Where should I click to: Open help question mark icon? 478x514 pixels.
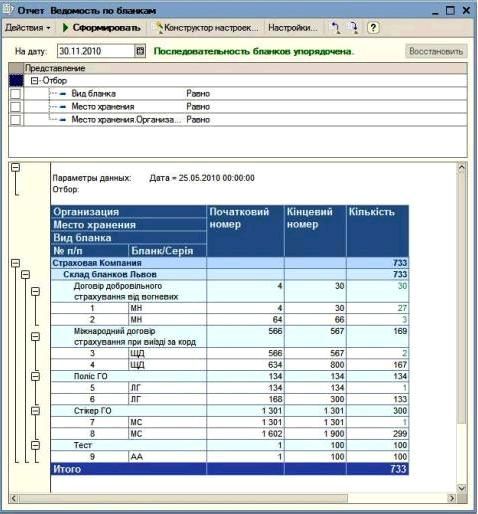pos(373,28)
